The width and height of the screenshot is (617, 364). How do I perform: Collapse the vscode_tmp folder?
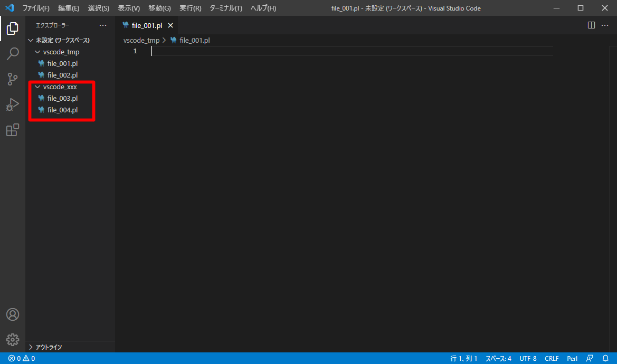(70, 52)
